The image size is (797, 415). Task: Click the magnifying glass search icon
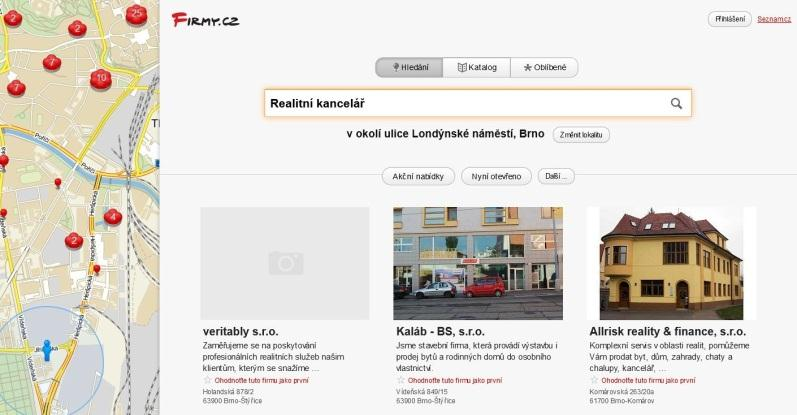[676, 103]
